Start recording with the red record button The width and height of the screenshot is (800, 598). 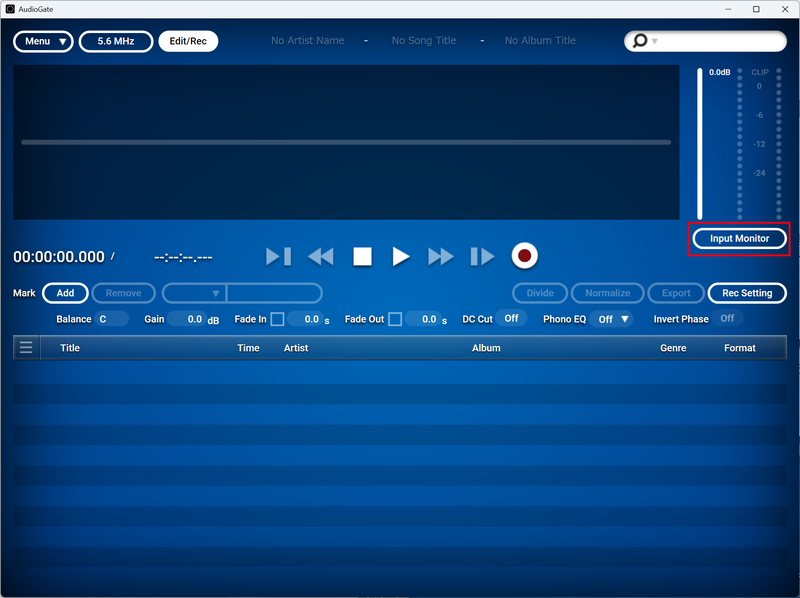coord(524,256)
